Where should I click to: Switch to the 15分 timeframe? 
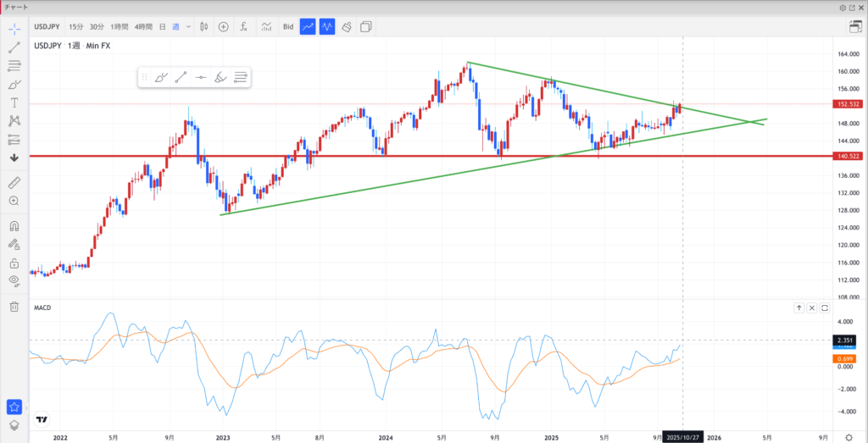point(76,27)
